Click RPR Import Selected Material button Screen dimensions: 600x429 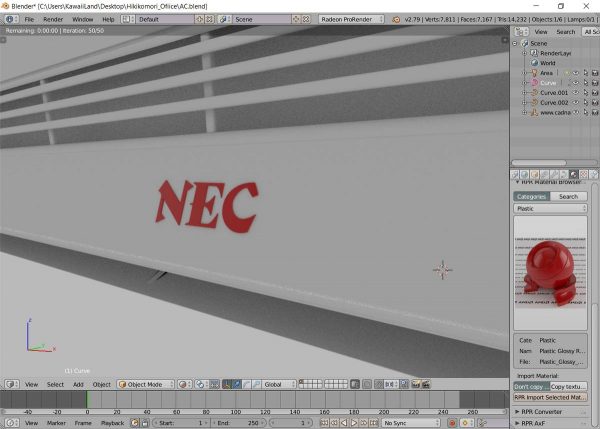click(550, 397)
